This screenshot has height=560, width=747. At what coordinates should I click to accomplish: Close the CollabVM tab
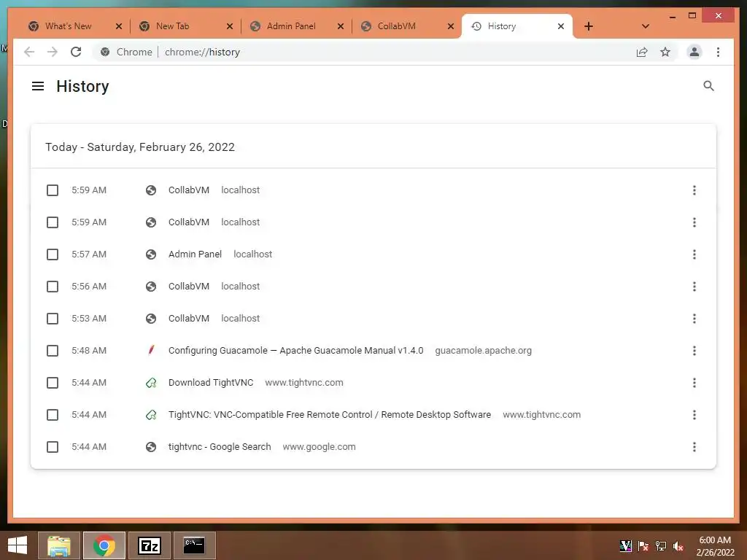451,26
